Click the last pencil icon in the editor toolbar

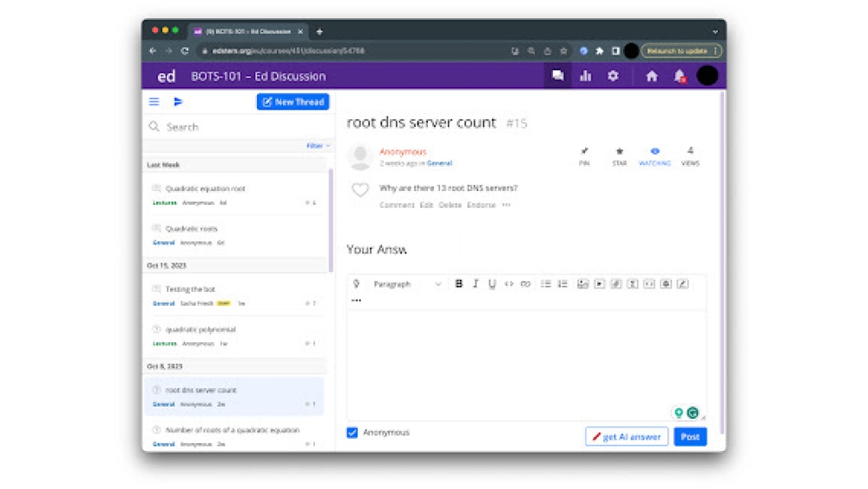pyautogui.click(x=682, y=283)
